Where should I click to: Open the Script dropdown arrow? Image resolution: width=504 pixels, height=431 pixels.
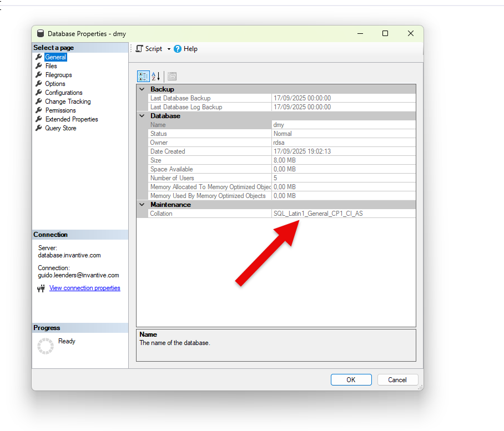click(169, 49)
